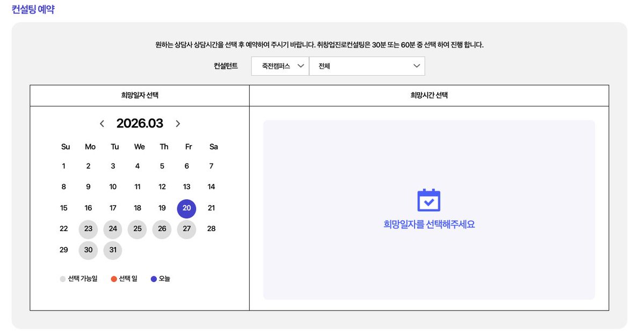Click the 선택 가능일 legend gray dot

(x=62, y=279)
